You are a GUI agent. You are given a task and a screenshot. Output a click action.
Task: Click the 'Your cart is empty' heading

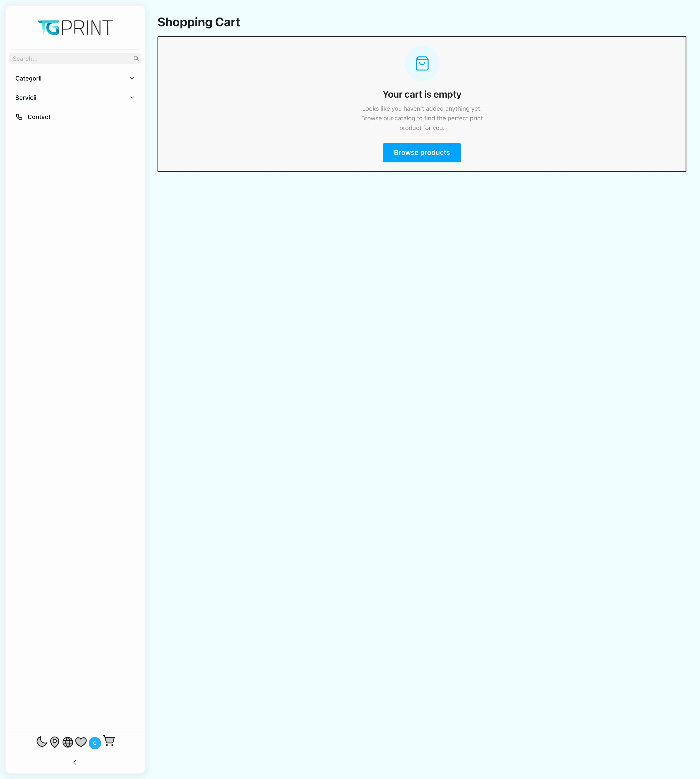(x=422, y=94)
